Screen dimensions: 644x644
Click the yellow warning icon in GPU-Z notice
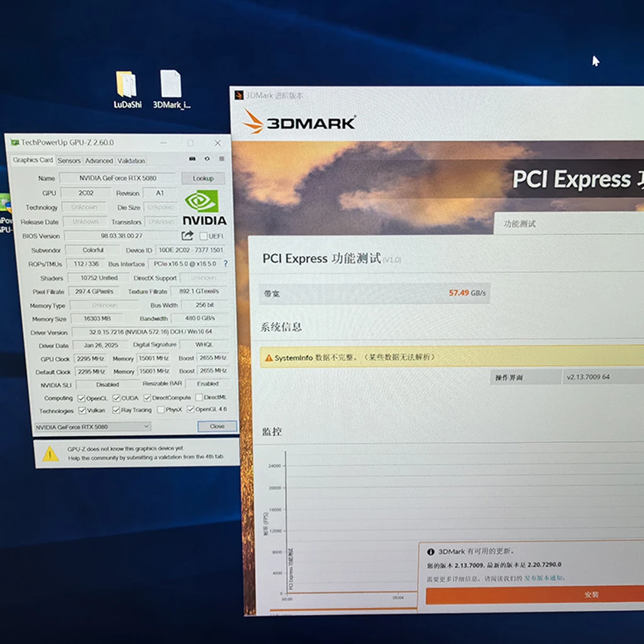(50, 453)
